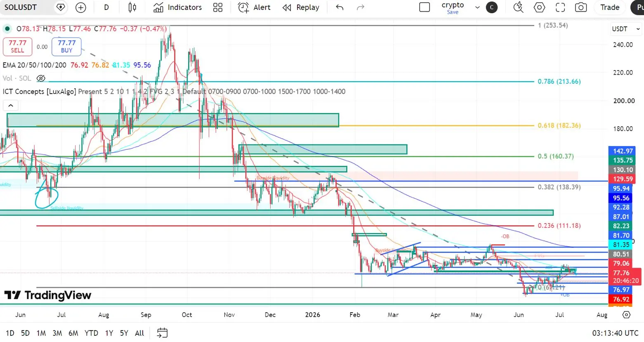
Task: Undo the last chart action
Action: point(340,7)
